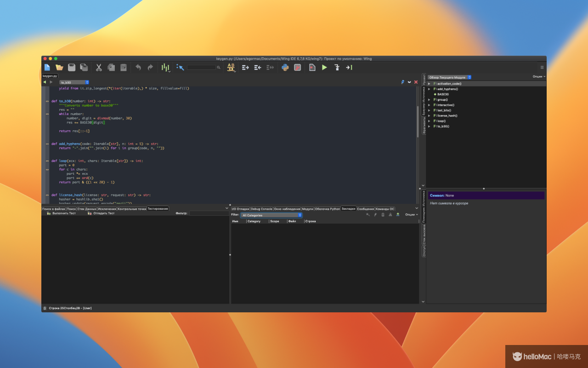The image size is (588, 368).
Task: Expand the to_b30() tree node
Action: (429, 126)
